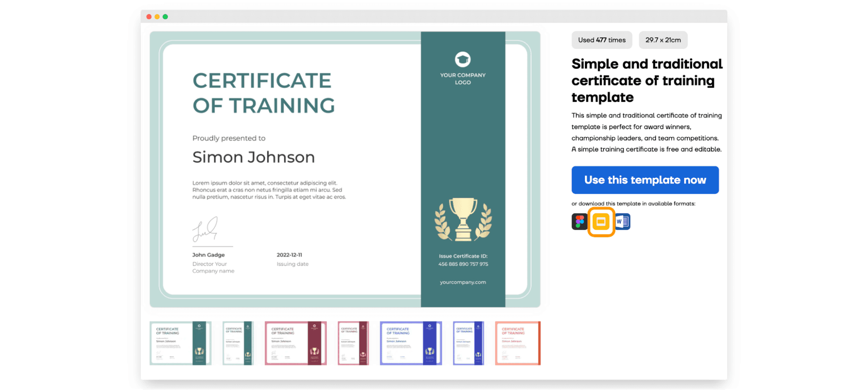Select the coral red certificate thumbnail

(x=518, y=343)
